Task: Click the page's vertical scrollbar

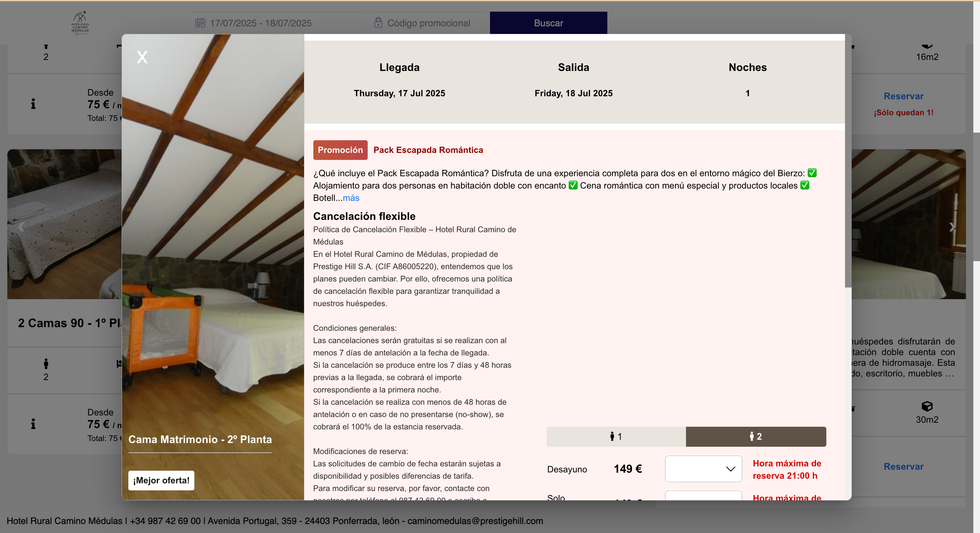Action: click(977, 197)
